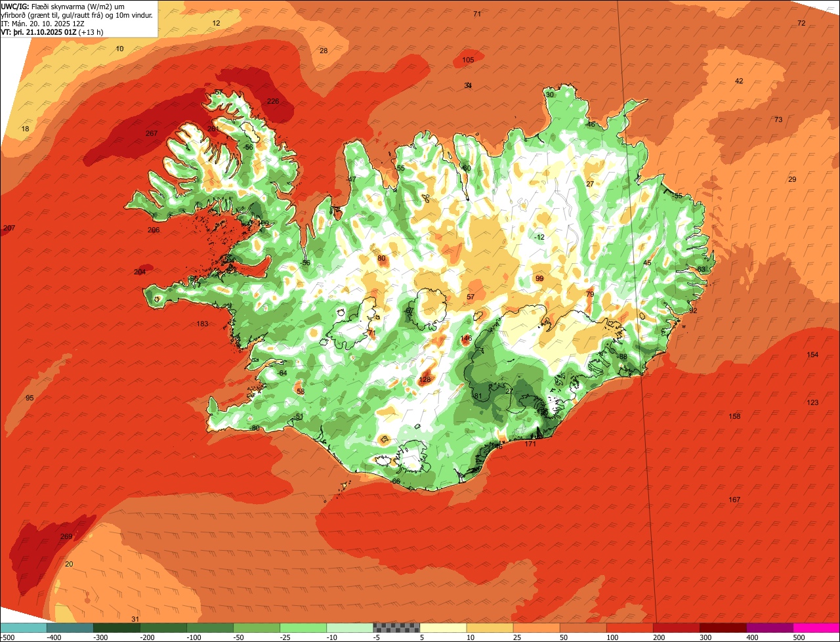Click the map value '92' on the east coast

(x=693, y=310)
